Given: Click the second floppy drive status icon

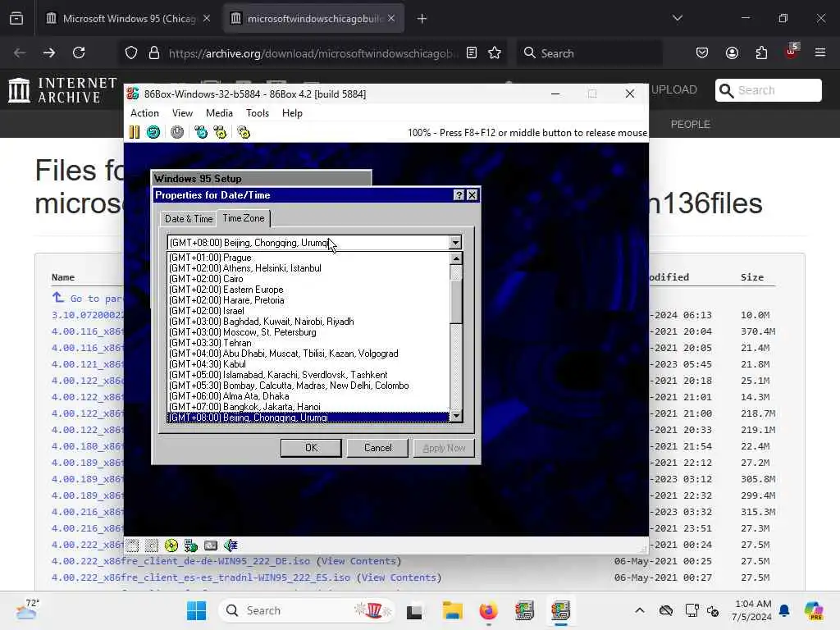Looking at the screenshot, I should pyautogui.click(x=152, y=546).
